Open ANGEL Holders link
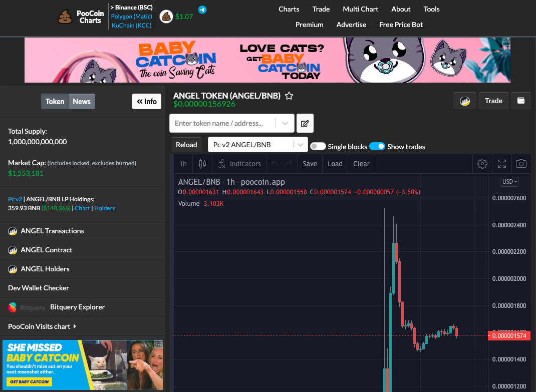The height and width of the screenshot is (392, 536). (45, 269)
